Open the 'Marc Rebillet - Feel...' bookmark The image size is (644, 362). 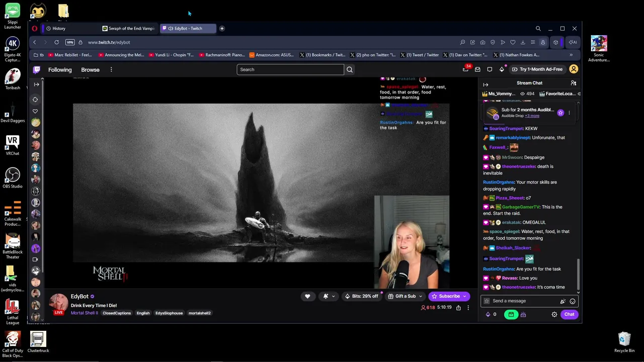pyautogui.click(x=69, y=55)
